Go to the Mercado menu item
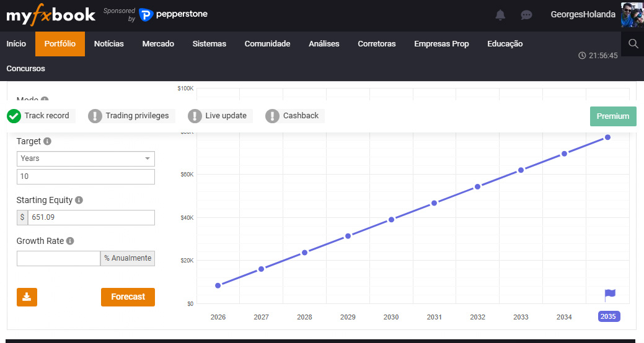The image size is (644, 343). click(x=158, y=44)
